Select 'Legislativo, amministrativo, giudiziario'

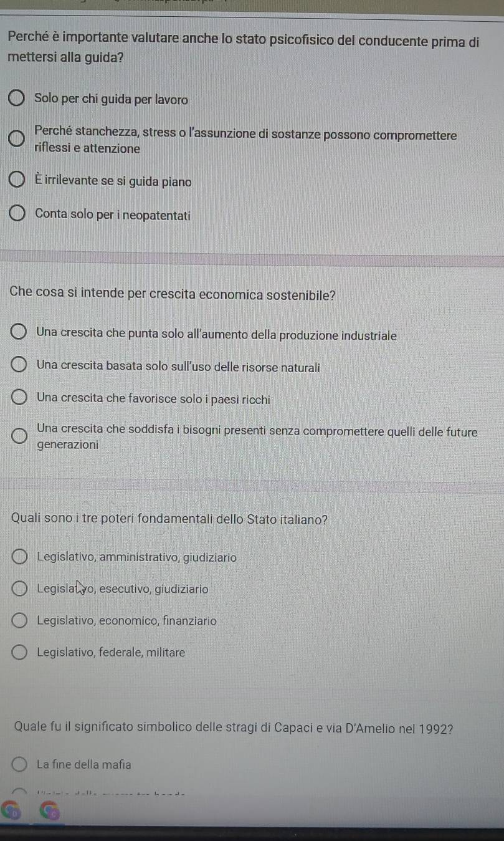click(x=20, y=557)
